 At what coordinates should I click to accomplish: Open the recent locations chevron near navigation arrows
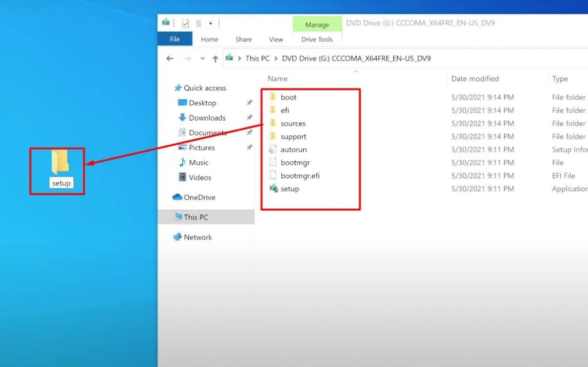[202, 58]
